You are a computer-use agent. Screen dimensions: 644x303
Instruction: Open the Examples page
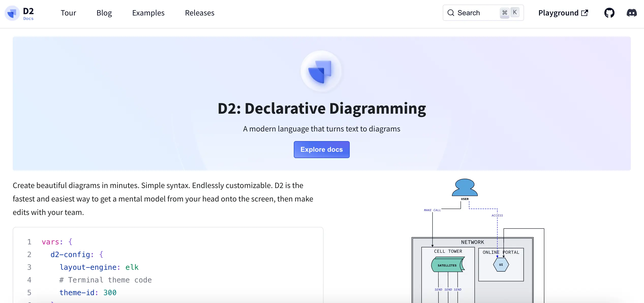[148, 13]
